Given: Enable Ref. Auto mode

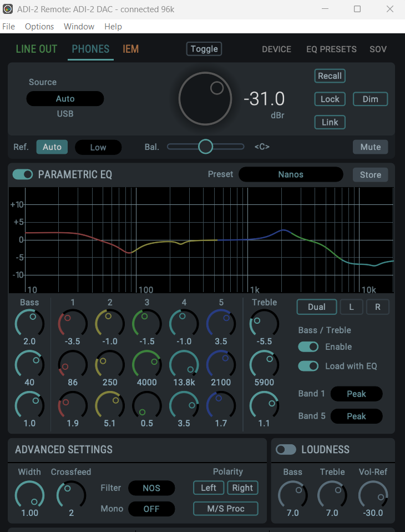Looking at the screenshot, I should pos(52,147).
